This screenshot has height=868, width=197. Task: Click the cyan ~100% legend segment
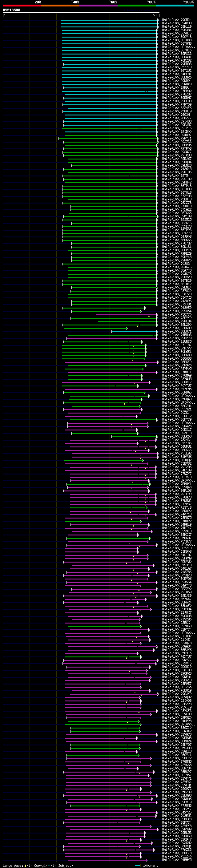click(x=175, y=6)
